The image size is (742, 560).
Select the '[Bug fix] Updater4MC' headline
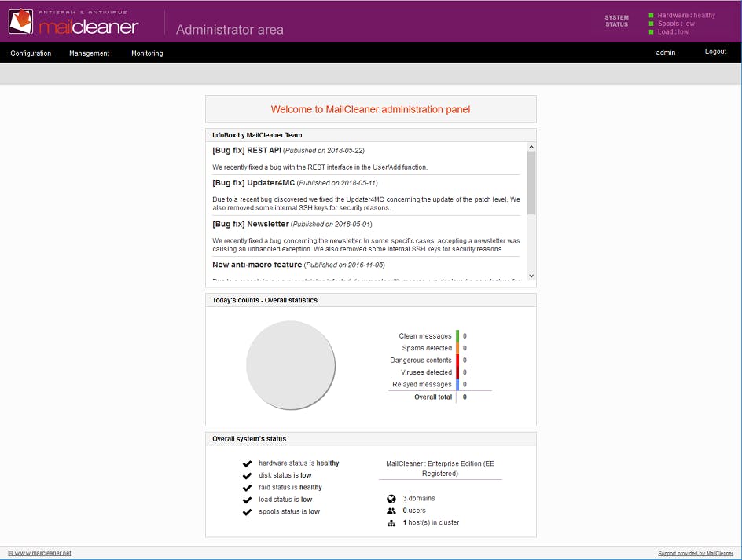pyautogui.click(x=254, y=182)
